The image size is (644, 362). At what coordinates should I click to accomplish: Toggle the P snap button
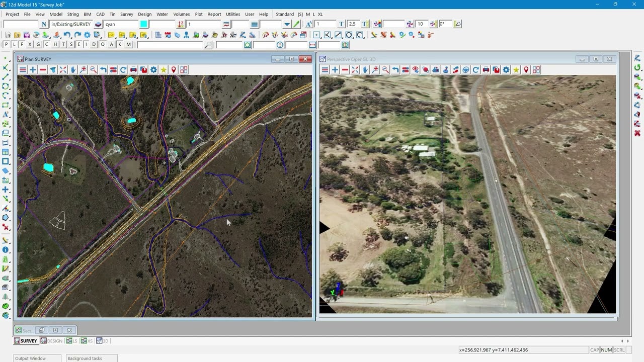[x=6, y=45]
